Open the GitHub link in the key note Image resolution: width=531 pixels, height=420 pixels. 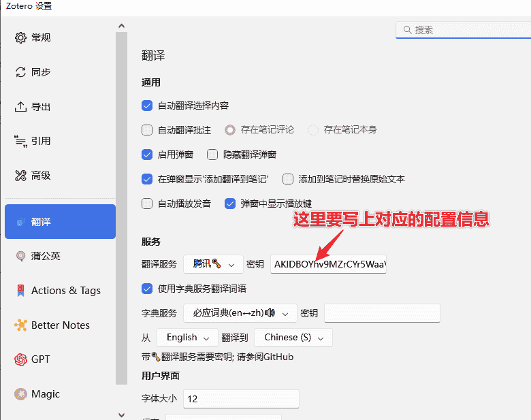[278, 357]
